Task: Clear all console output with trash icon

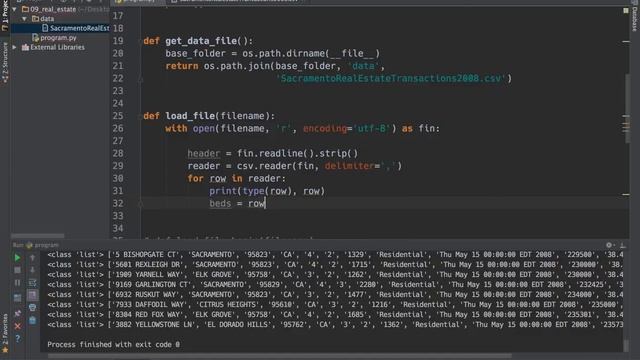Action: click(32, 320)
